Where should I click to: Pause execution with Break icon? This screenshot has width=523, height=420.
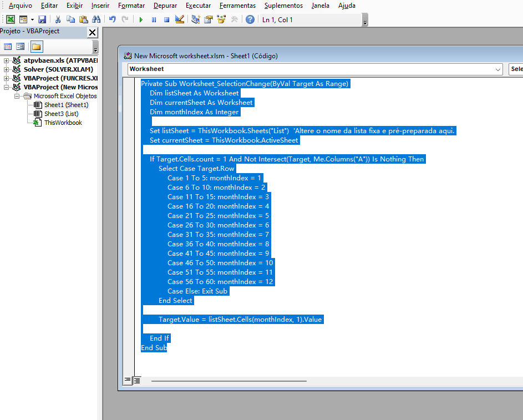pos(154,19)
